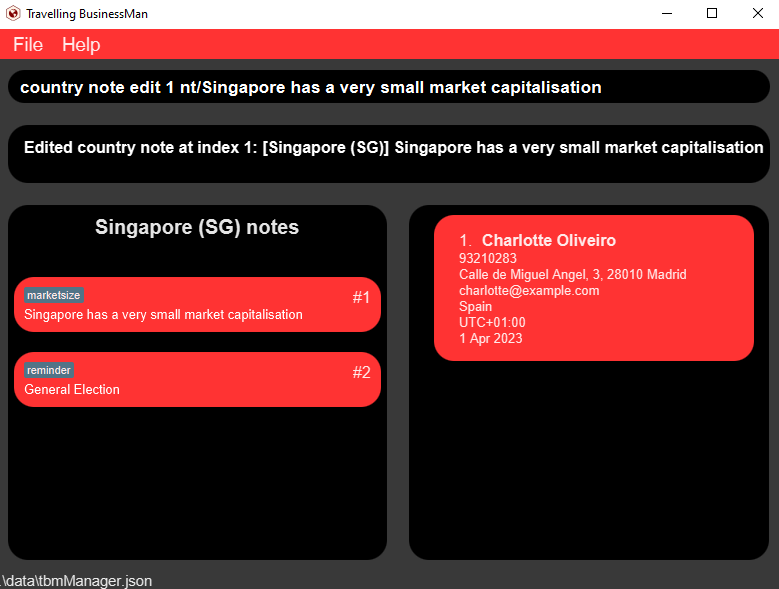This screenshot has height=589, width=779.
Task: Select the marketsize tag label
Action: pos(54,295)
